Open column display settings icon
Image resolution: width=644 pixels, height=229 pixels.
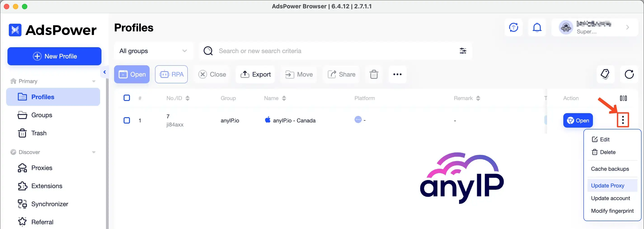pos(623,98)
